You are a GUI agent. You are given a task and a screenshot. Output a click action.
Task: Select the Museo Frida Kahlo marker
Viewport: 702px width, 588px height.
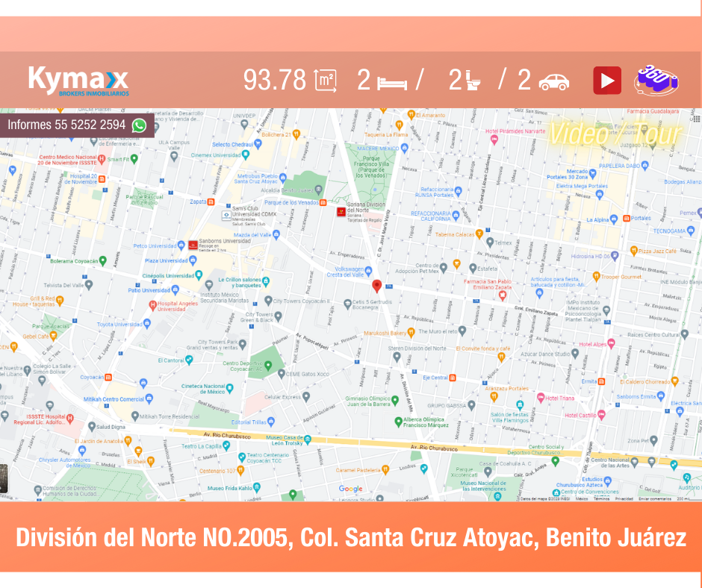click(257, 487)
